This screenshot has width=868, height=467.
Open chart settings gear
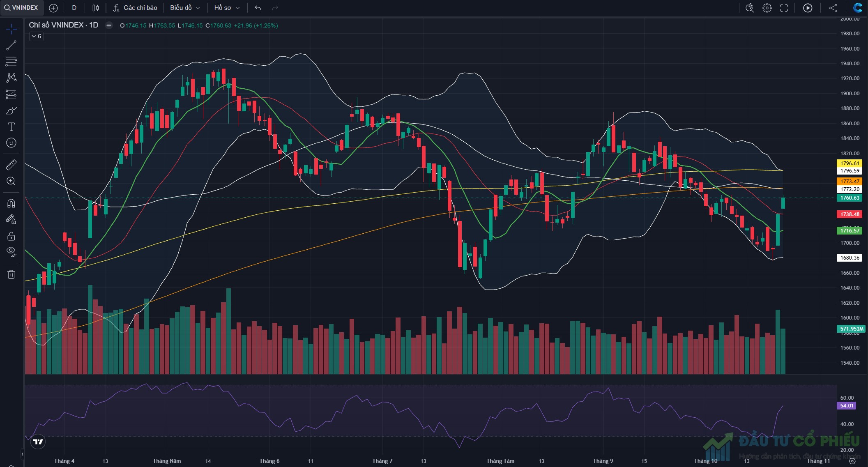pos(767,8)
